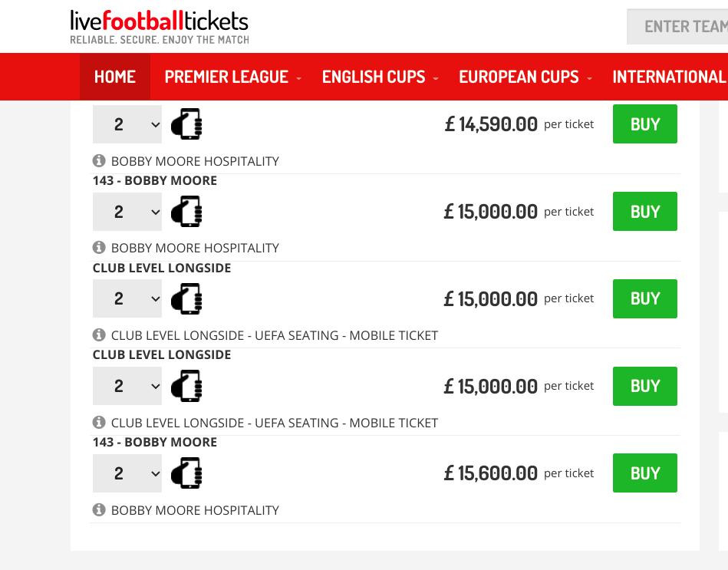Open quantity dropdown for £14,590.00 ticket
The width and height of the screenshot is (728, 570).
pos(127,124)
